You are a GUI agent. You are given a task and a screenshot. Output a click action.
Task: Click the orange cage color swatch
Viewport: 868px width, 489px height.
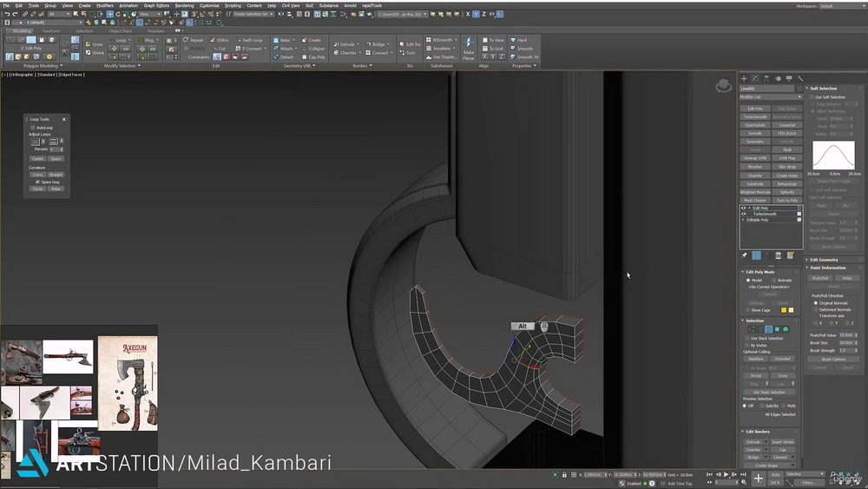point(784,310)
